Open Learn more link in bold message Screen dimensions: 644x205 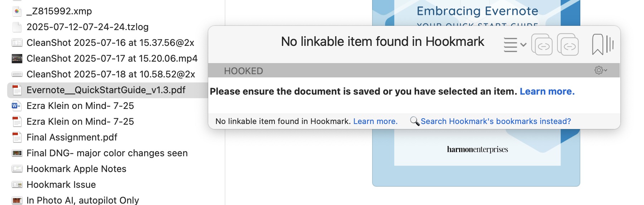[547, 91]
